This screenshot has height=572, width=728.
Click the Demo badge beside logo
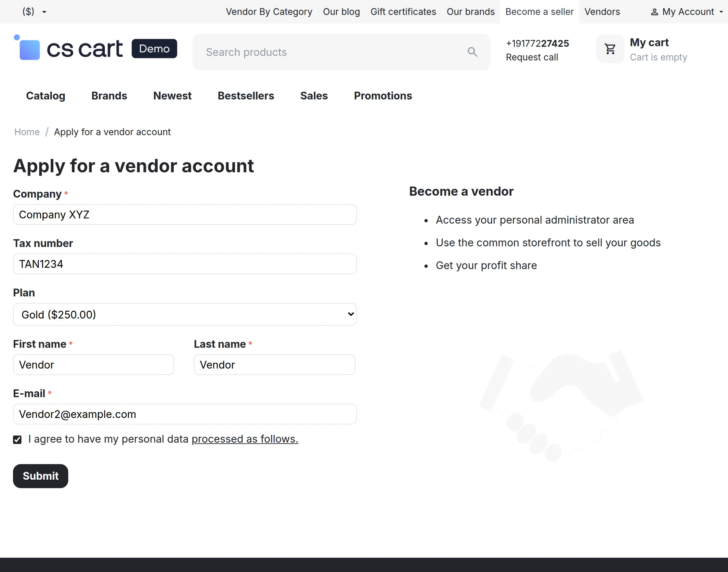coord(154,48)
